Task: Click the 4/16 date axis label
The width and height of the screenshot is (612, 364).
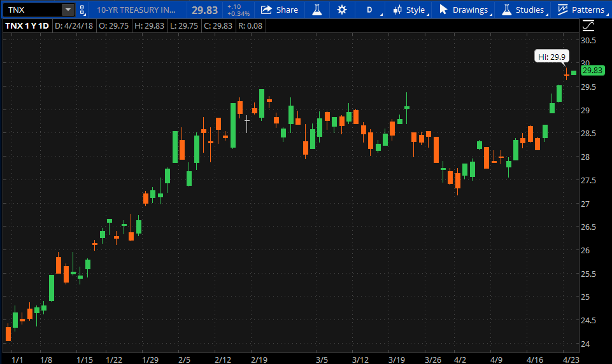Action: (534, 360)
